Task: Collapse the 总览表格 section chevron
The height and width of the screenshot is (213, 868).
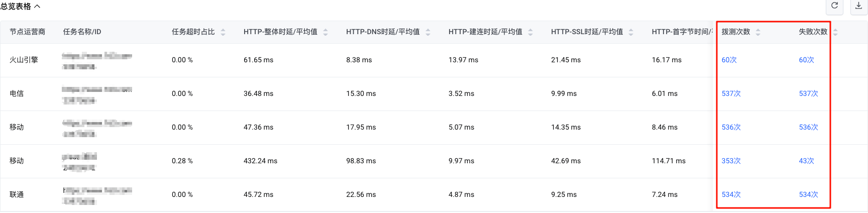Action: pos(37,7)
